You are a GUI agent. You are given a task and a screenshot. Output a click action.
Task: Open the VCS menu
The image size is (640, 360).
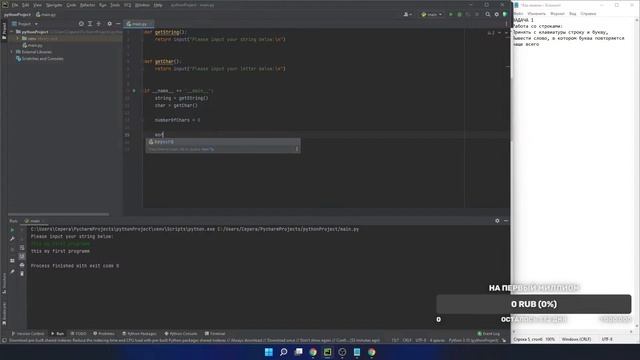[x=127, y=5]
